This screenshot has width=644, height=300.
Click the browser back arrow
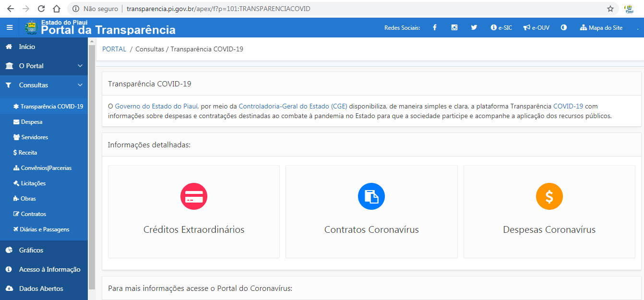pos(10,9)
